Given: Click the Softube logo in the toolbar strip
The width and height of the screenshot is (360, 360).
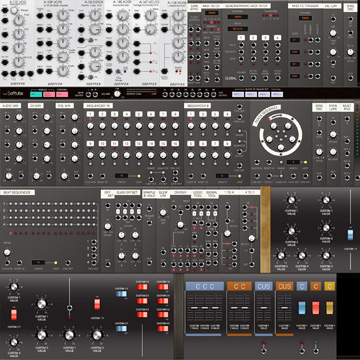Looking at the screenshot, I should pos(12,94).
